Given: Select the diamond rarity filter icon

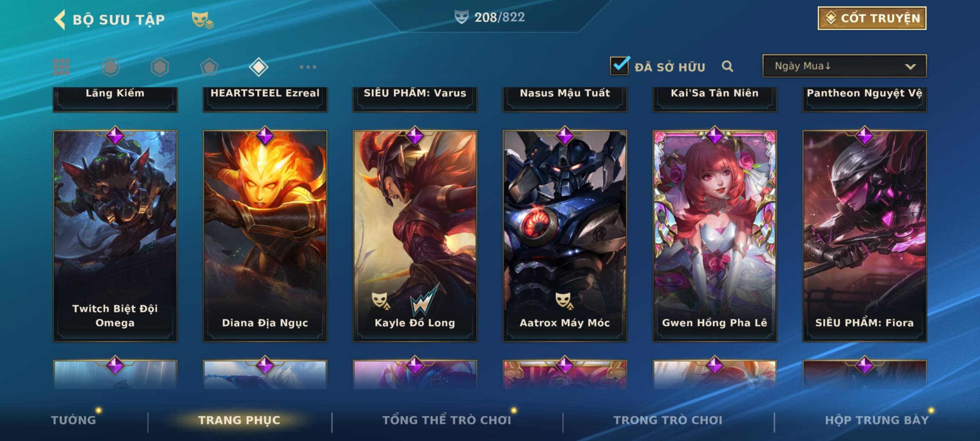Looking at the screenshot, I should point(258,67).
